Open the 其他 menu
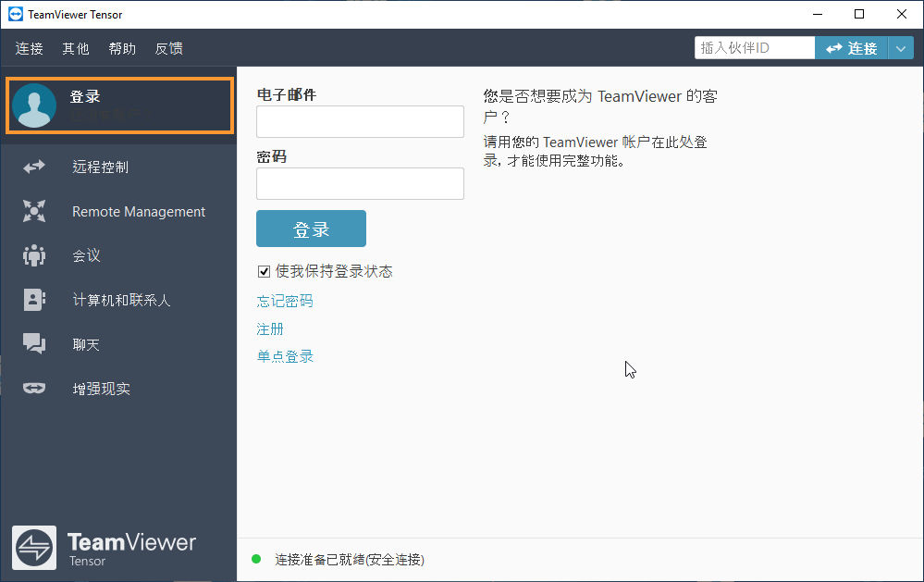This screenshot has height=582, width=924. click(x=76, y=48)
